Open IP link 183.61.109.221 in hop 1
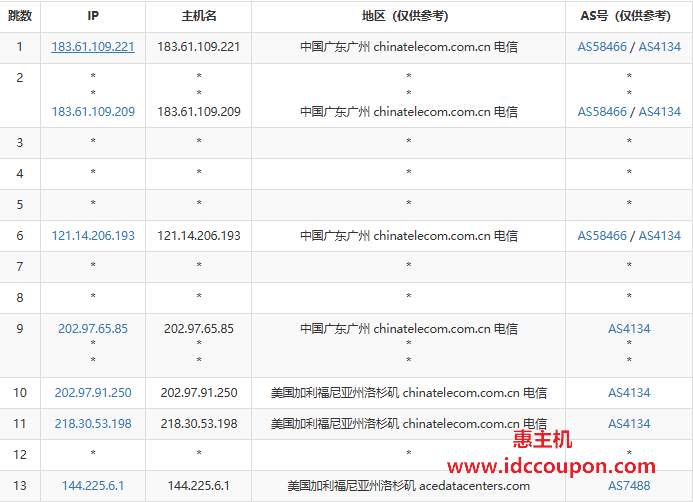The width and height of the screenshot is (693, 502). point(93,47)
